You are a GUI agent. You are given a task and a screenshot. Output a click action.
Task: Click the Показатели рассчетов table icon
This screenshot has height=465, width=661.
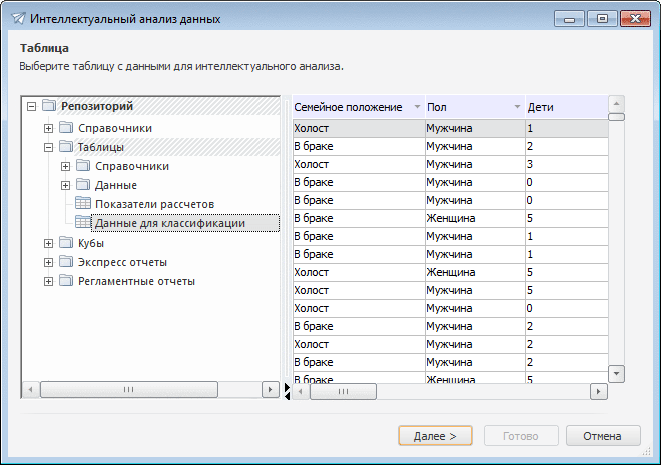[83, 204]
